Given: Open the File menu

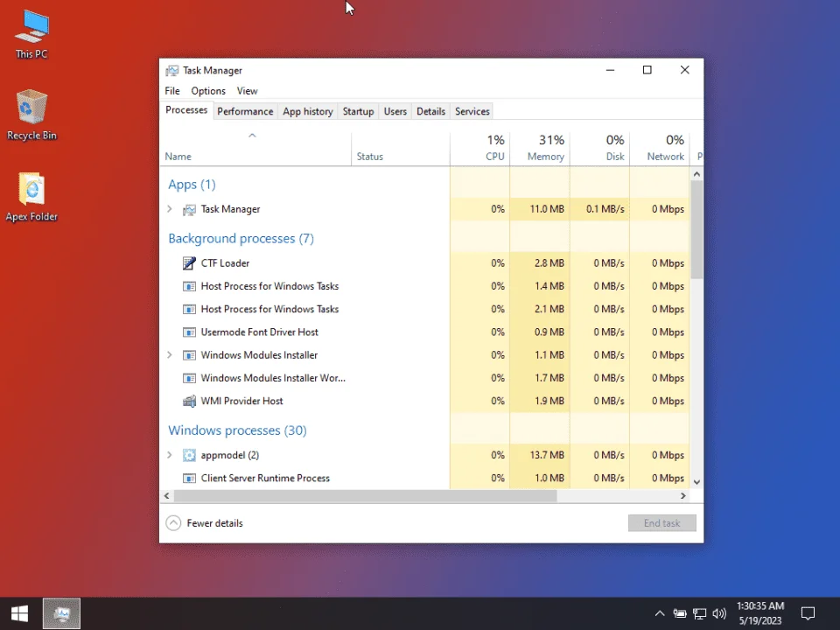Looking at the screenshot, I should [x=172, y=91].
